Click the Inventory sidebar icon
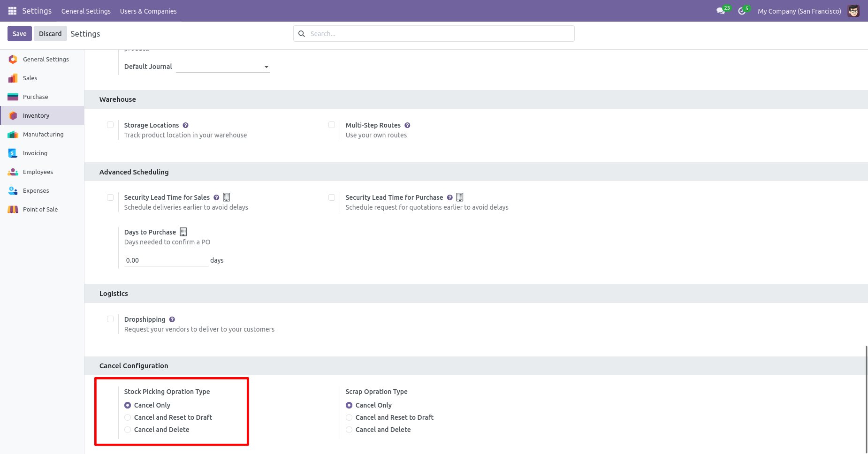 tap(13, 115)
